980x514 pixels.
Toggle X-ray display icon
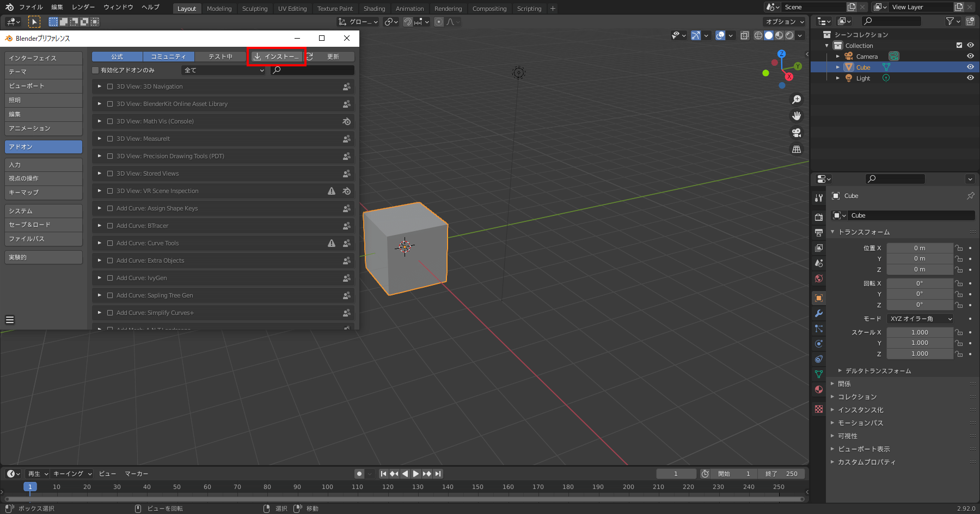pyautogui.click(x=744, y=35)
